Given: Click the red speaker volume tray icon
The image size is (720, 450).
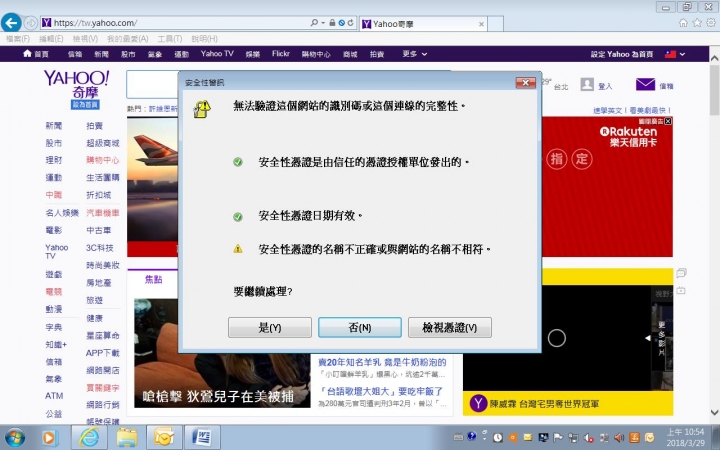Looking at the screenshot, I should pyautogui.click(x=619, y=438).
